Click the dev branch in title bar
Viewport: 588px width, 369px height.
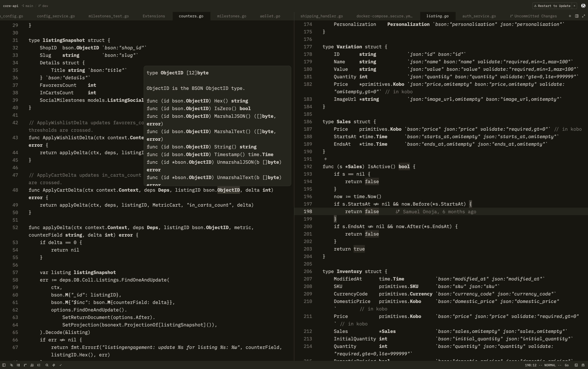(x=43, y=6)
